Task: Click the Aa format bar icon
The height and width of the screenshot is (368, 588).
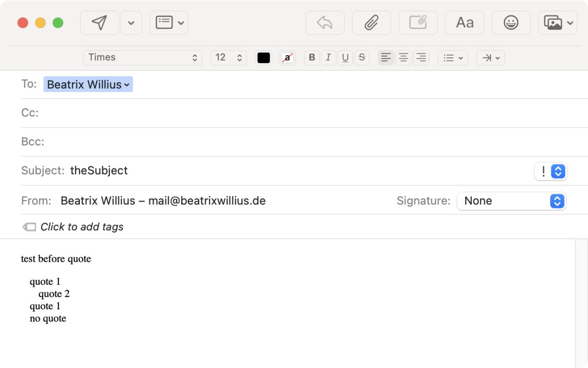Action: coord(465,23)
